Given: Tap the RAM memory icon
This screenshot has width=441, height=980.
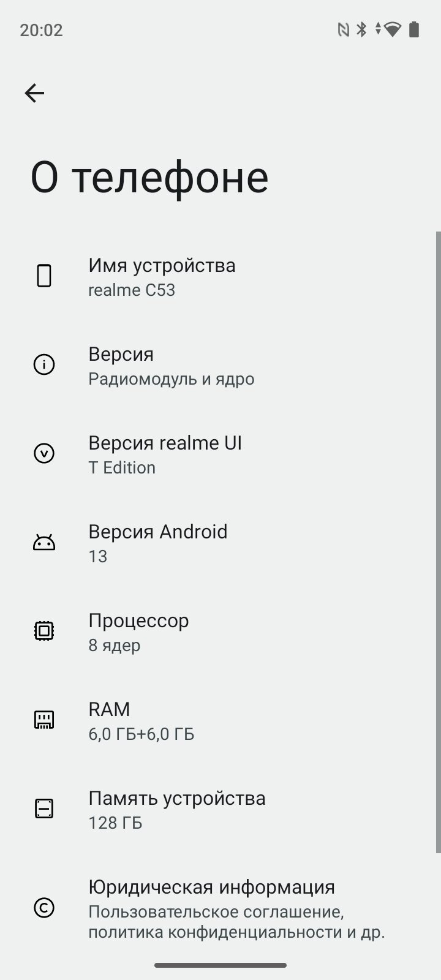Looking at the screenshot, I should coord(44,720).
